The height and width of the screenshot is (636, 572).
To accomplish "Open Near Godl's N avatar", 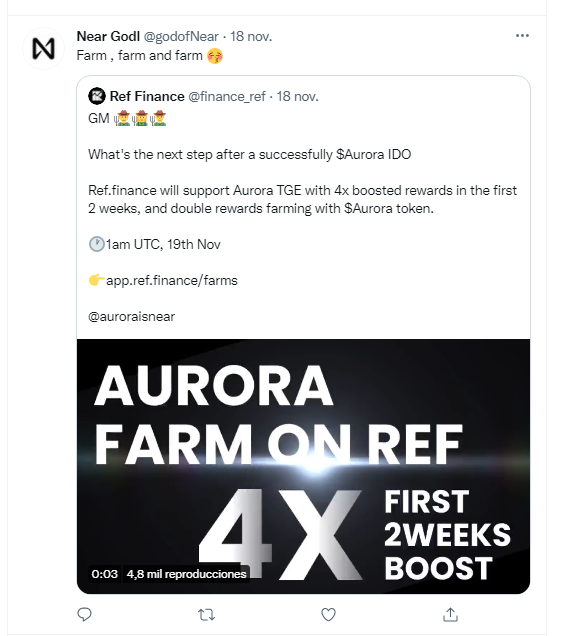I will point(43,49).
